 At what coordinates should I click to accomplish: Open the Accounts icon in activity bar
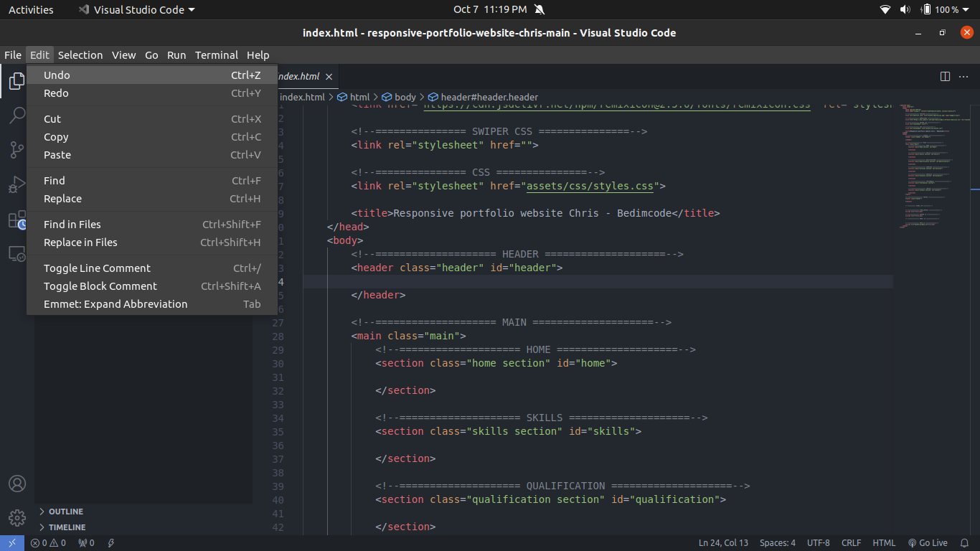tap(16, 484)
